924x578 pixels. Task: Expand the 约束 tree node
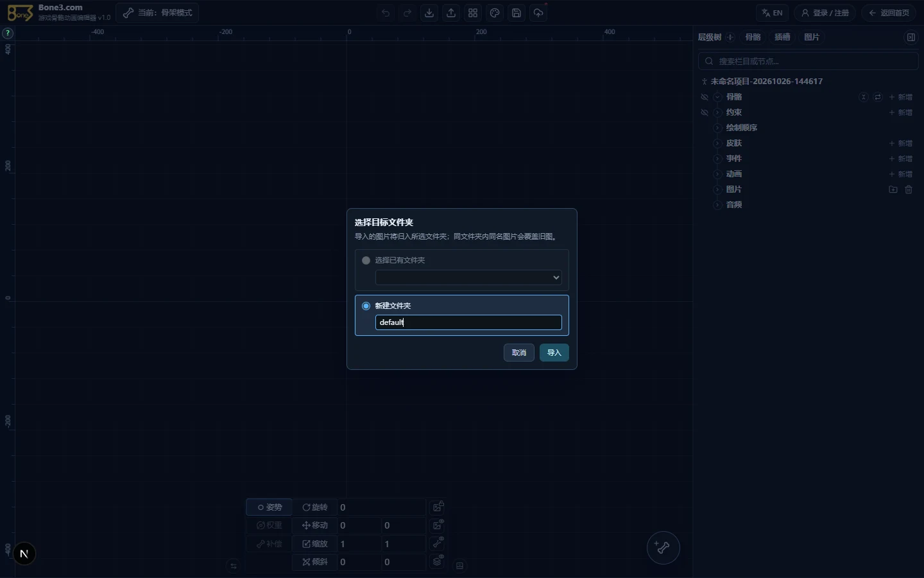click(718, 112)
